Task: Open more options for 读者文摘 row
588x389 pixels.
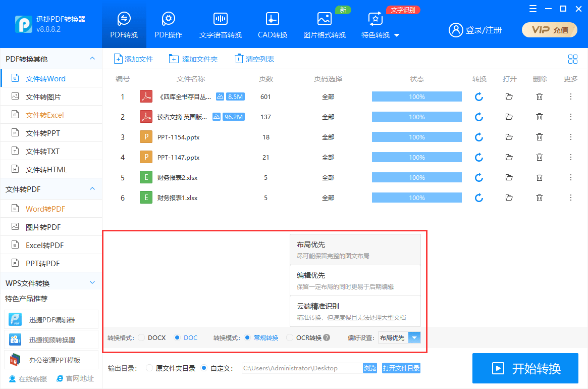Action: [571, 117]
